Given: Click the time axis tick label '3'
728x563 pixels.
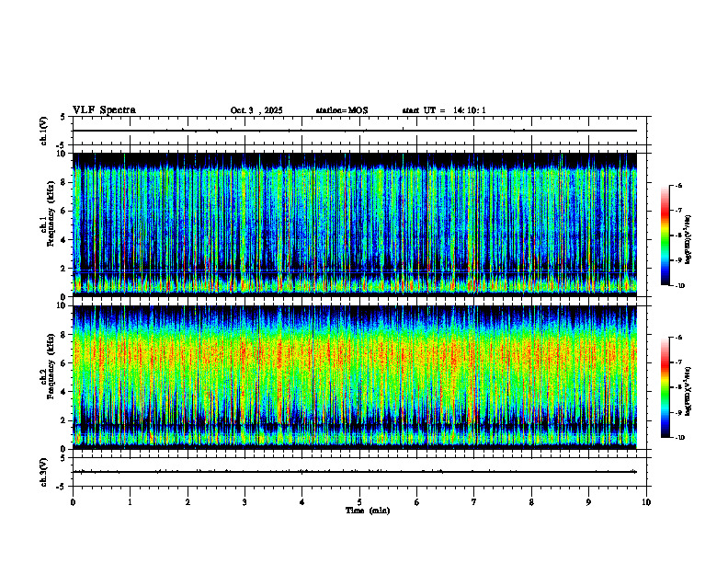Looking at the screenshot, I should (x=245, y=502).
